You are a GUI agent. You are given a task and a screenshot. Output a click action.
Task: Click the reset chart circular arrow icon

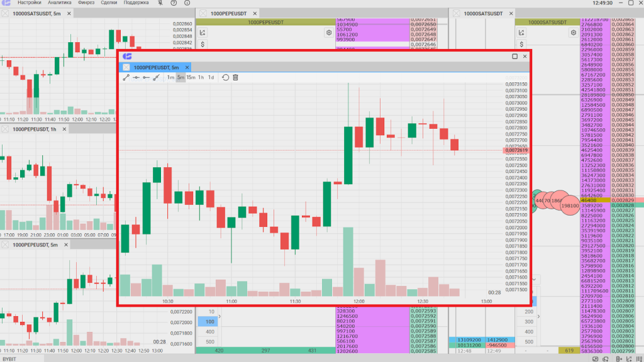click(225, 77)
